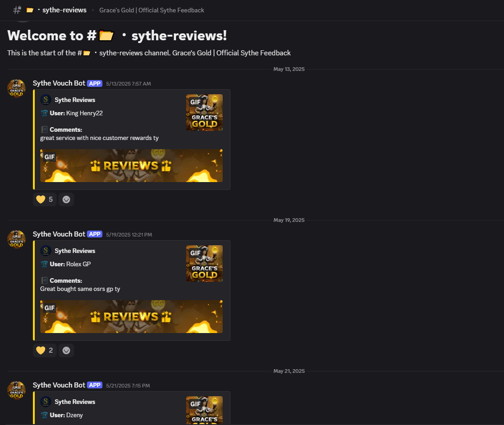Play the REVIEWS banner GIF in May 13 message
The image size is (504, 425).
(131, 166)
